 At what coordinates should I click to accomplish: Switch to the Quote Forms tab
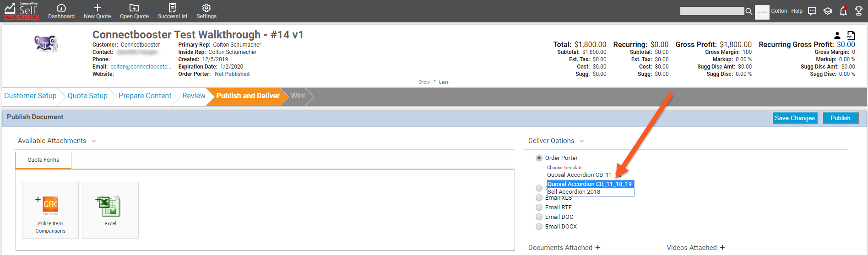pos(43,160)
